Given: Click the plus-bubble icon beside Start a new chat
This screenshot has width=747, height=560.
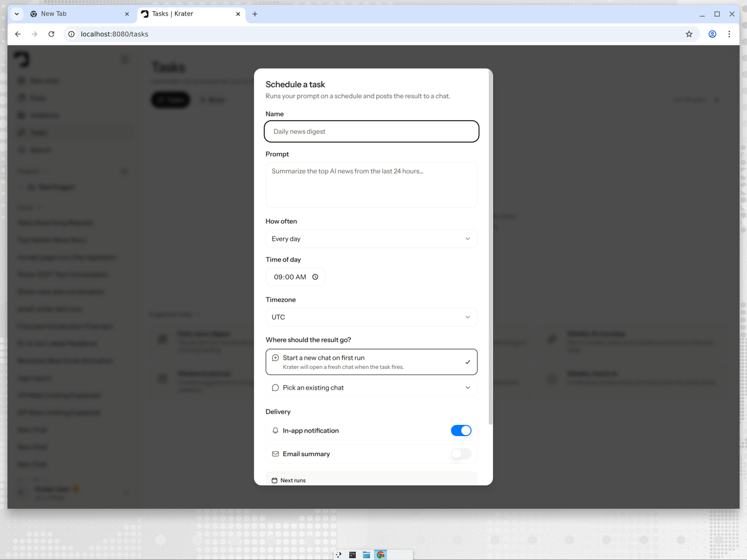Looking at the screenshot, I should [275, 358].
